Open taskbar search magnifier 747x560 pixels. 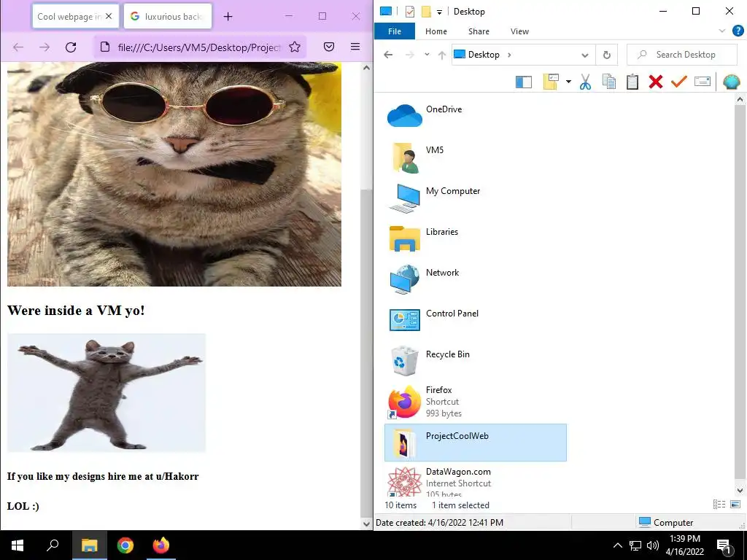53,545
